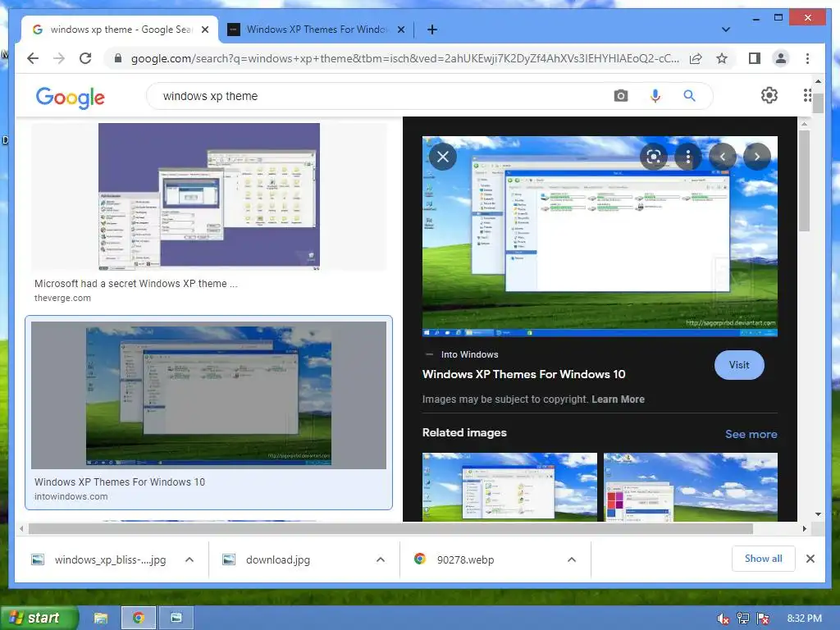Go back to the previous page

pyautogui.click(x=33, y=58)
